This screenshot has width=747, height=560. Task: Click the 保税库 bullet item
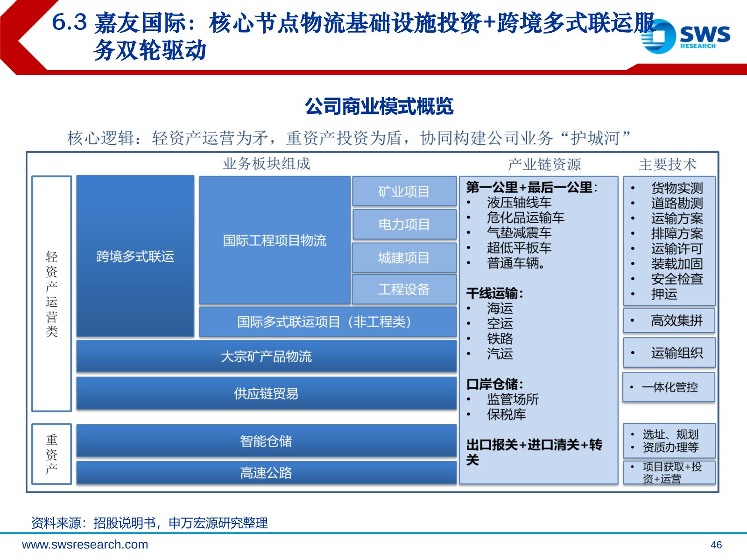pos(507,414)
